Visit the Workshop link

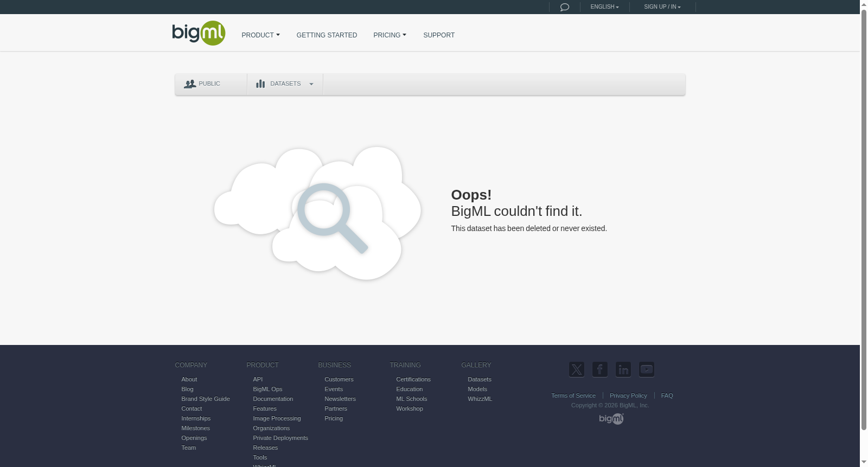coord(410,409)
